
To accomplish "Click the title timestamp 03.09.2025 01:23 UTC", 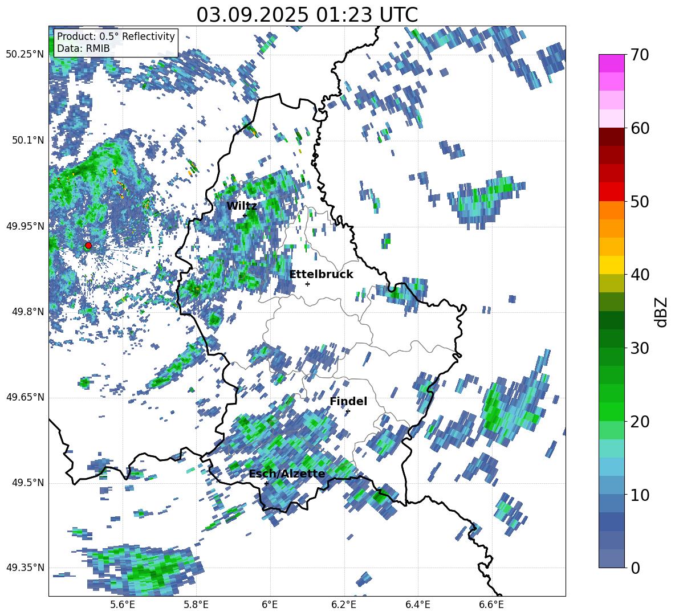I will click(x=307, y=15).
